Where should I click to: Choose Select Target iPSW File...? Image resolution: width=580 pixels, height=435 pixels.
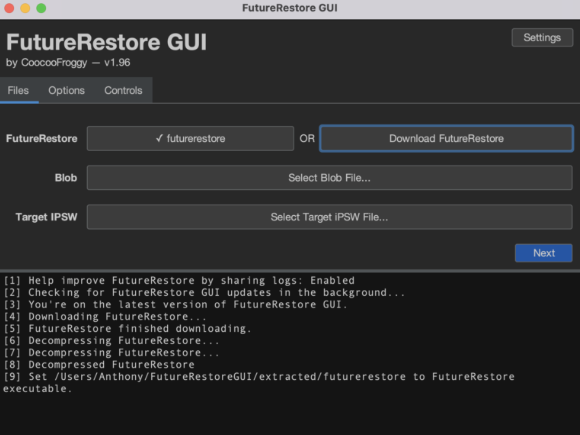[x=330, y=217]
